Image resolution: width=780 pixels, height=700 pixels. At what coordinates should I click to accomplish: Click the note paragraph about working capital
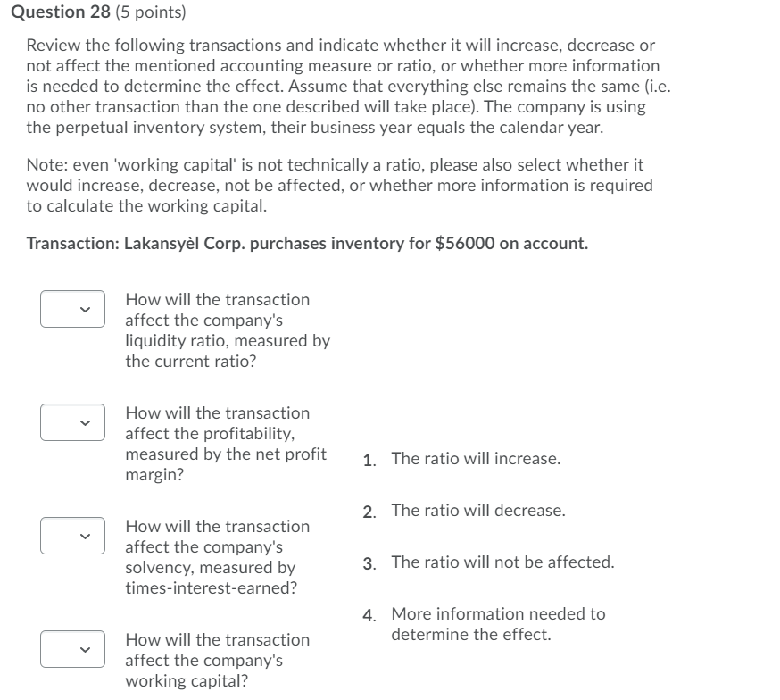click(x=339, y=186)
